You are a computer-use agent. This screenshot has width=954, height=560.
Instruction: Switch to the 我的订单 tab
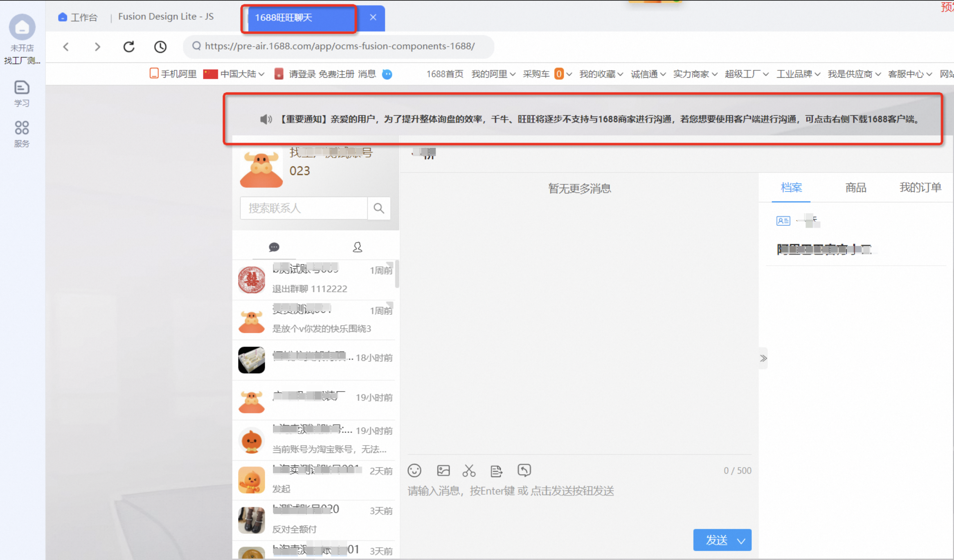(x=920, y=188)
